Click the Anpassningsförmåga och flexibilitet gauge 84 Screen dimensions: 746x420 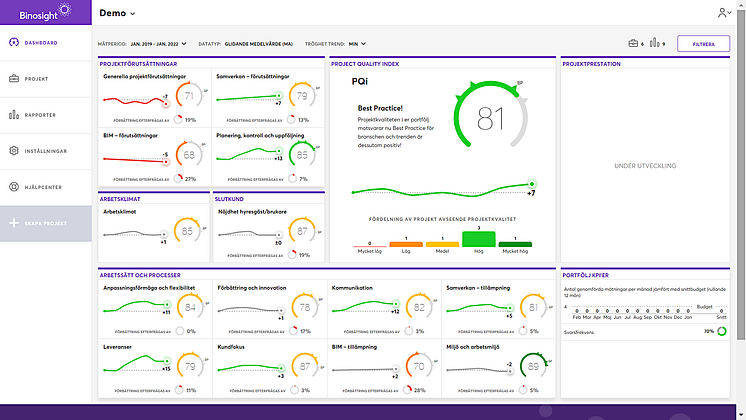(x=190, y=307)
